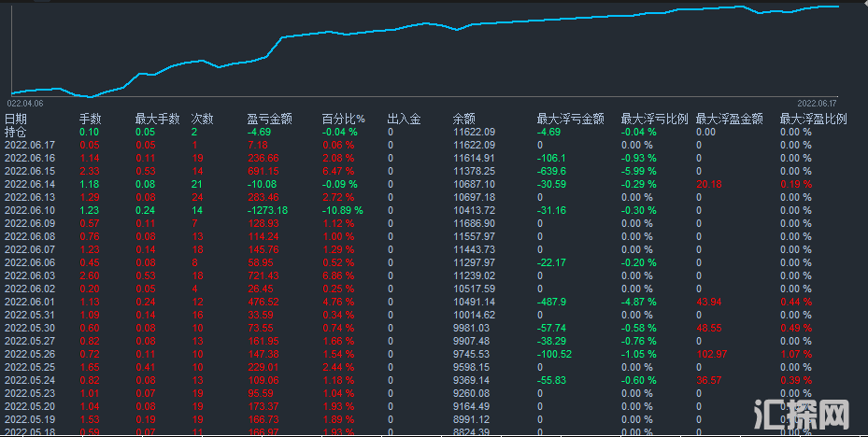Sort by the 手数 column header
Image resolution: width=868 pixels, height=437 pixels.
coord(90,120)
